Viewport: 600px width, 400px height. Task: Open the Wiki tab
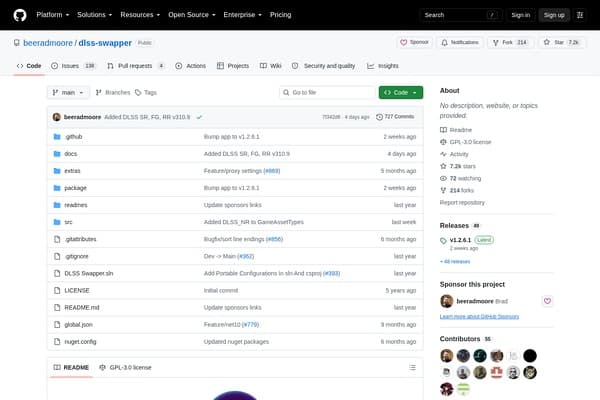coord(271,66)
